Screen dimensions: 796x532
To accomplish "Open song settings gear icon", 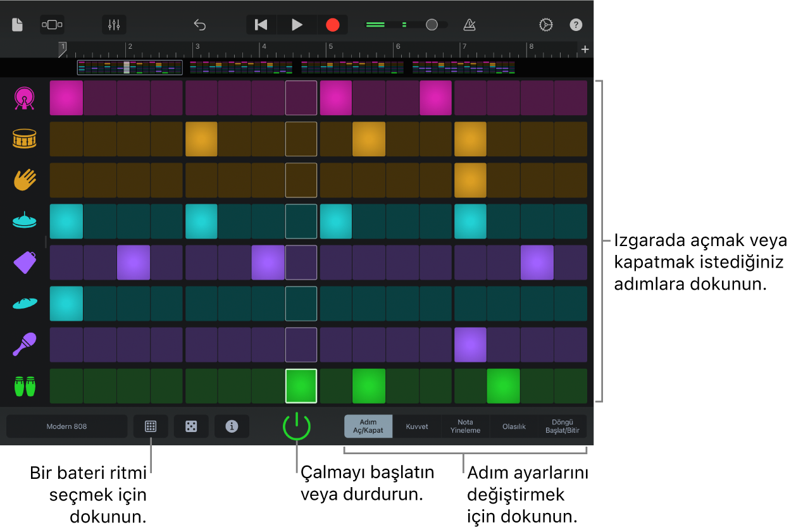I will pyautogui.click(x=545, y=25).
